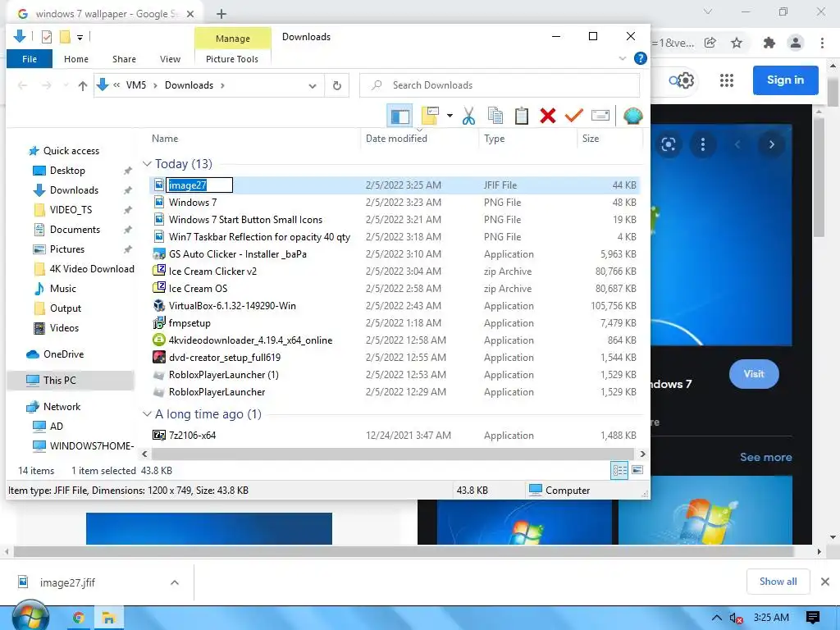Click the scissors cut toolbar icon
This screenshot has width=840, height=630.
[x=468, y=116]
